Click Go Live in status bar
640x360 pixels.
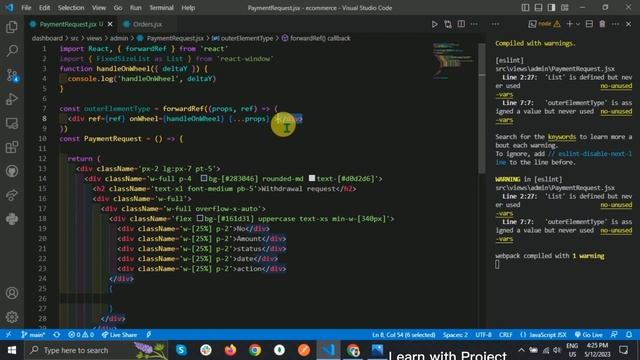[x=589, y=335]
